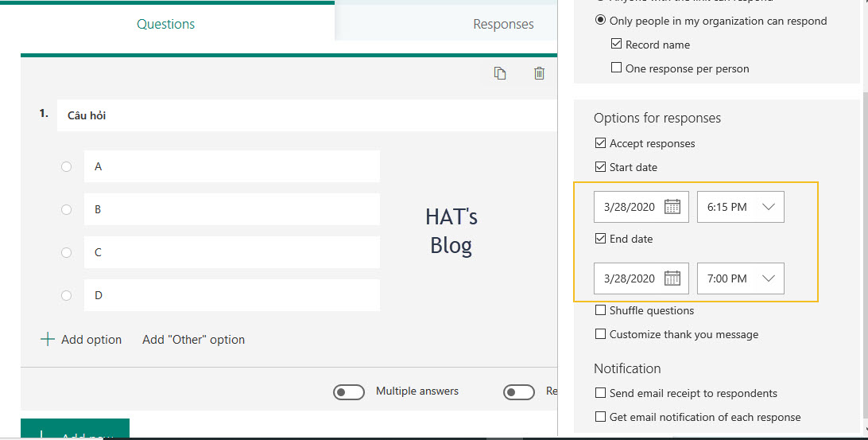Turn on the Required toggle switch
This screenshot has height=440, width=868.
tap(519, 392)
